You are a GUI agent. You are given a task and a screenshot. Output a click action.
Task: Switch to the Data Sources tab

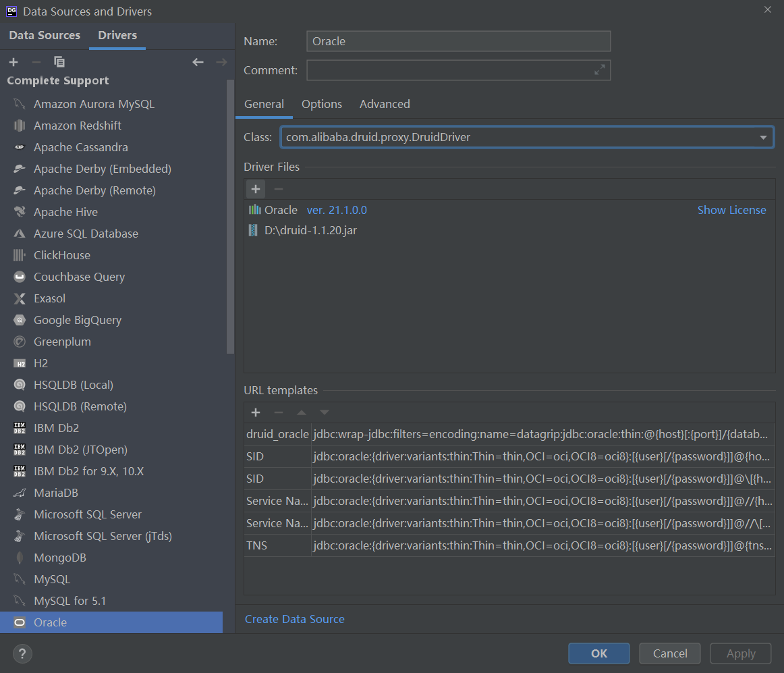coord(44,34)
